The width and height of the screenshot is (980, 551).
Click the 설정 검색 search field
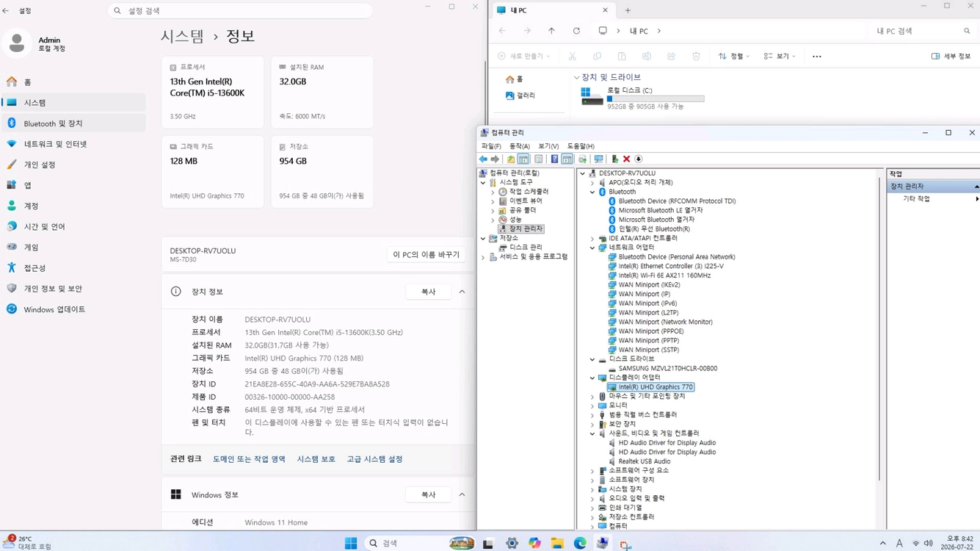pos(240,11)
